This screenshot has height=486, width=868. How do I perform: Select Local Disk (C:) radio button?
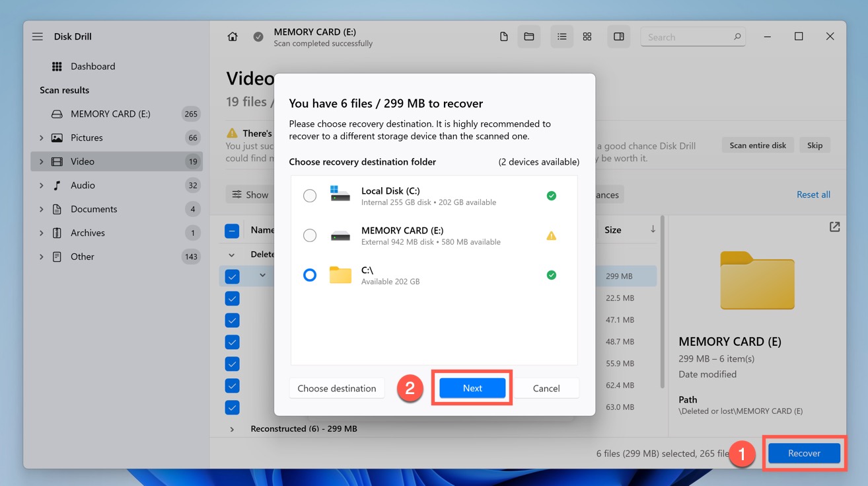coord(310,196)
